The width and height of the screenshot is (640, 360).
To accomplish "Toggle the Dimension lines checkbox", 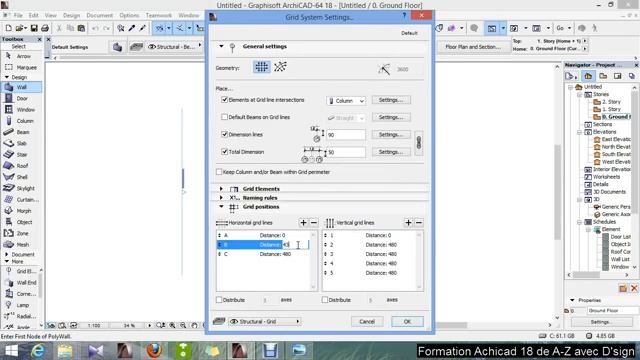I will [224, 134].
